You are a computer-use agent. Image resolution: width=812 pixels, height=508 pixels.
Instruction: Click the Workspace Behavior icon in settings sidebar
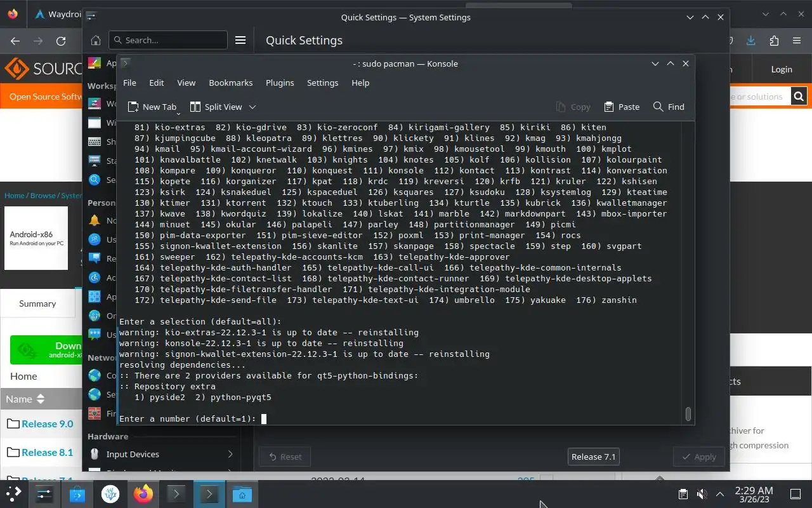click(x=95, y=104)
